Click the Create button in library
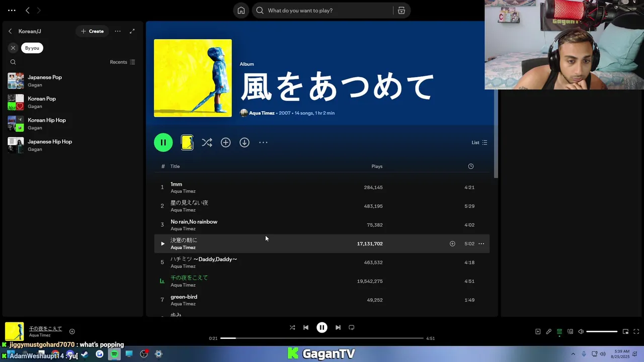This screenshot has width=644, height=362. (x=92, y=31)
